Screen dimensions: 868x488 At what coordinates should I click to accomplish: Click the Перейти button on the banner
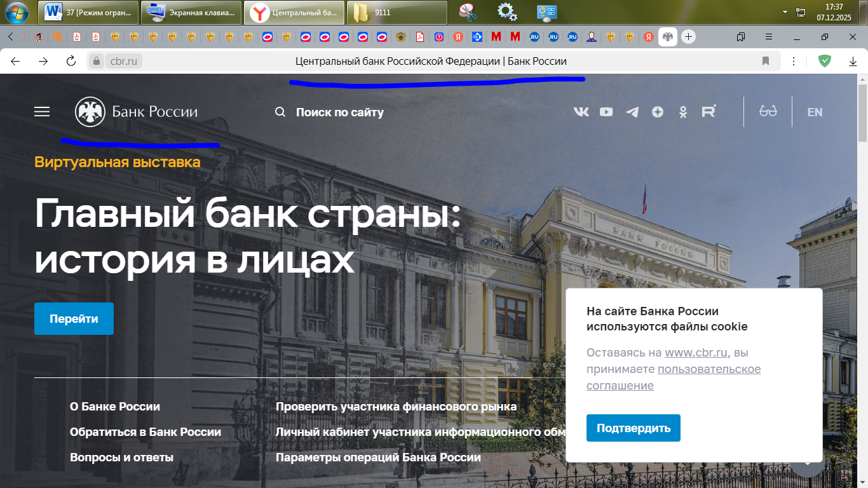click(74, 318)
